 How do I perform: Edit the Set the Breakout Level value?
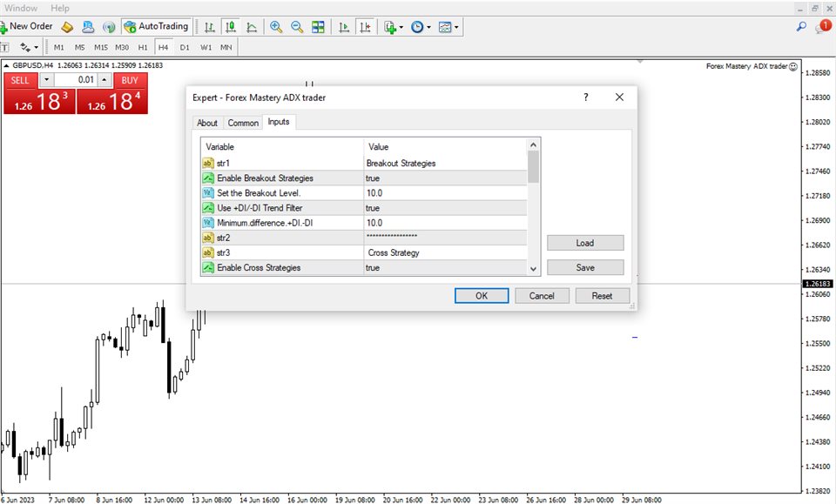pyautogui.click(x=444, y=193)
